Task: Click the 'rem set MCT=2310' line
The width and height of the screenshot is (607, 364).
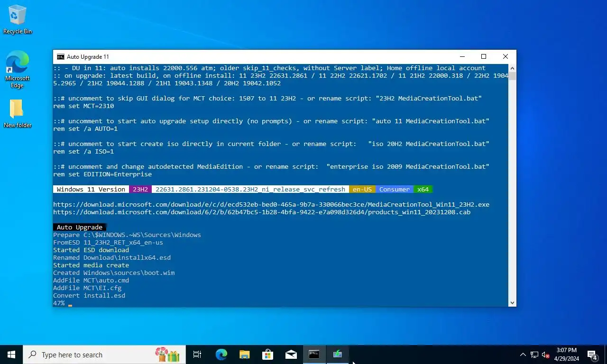Action: [83, 106]
